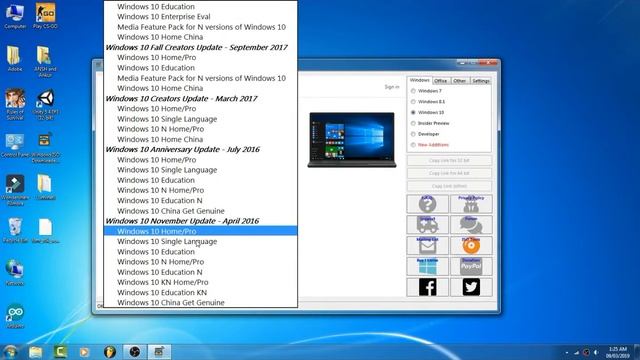Select the Unity desktop shortcut
The width and height of the screenshot is (640, 360).
tap(45, 104)
